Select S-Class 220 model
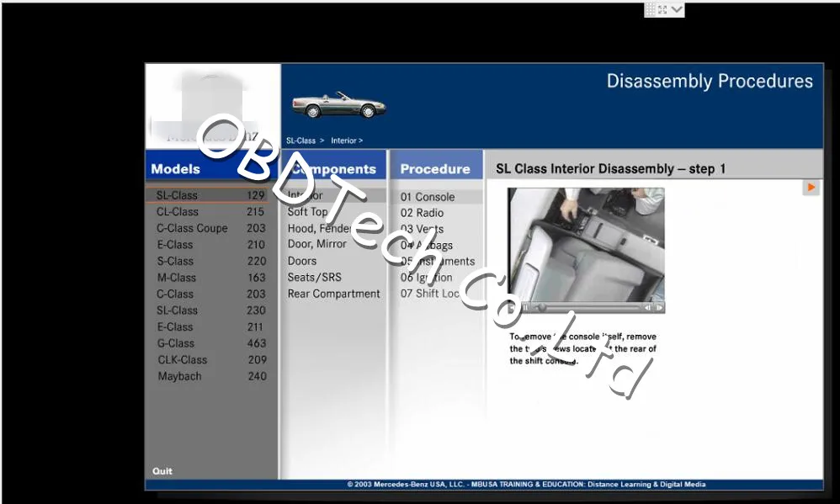840x504 pixels. (x=211, y=261)
